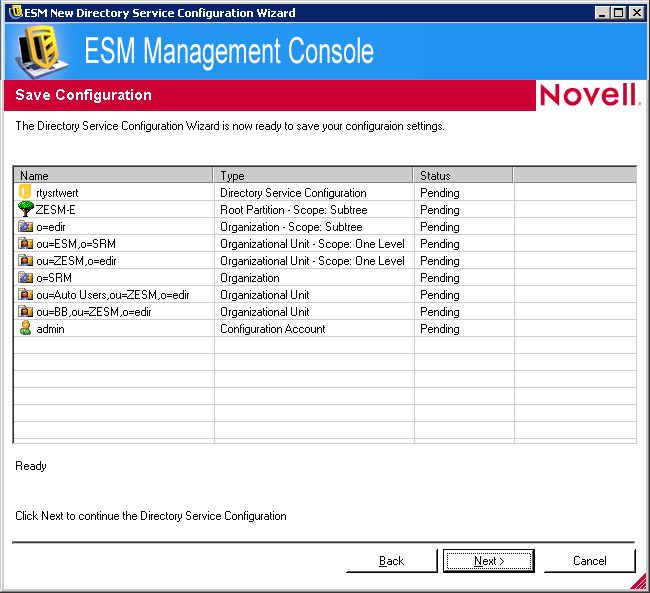Close the wizard window

tap(636, 13)
